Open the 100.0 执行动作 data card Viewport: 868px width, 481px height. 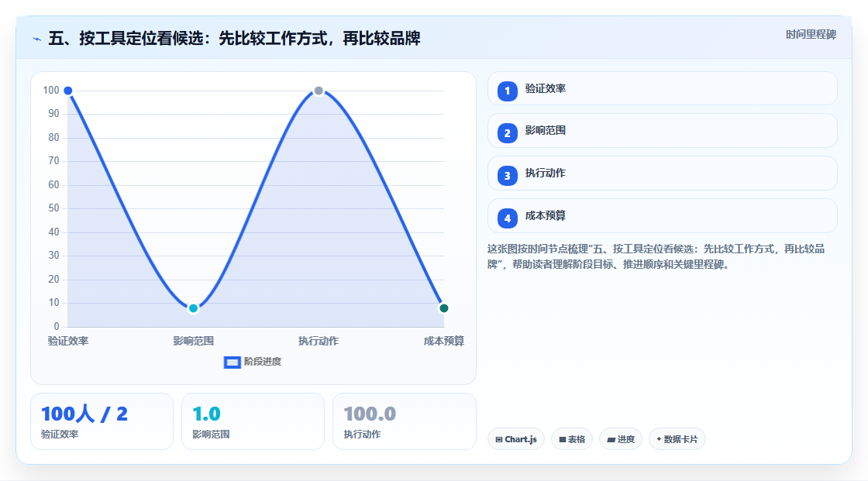tap(404, 422)
